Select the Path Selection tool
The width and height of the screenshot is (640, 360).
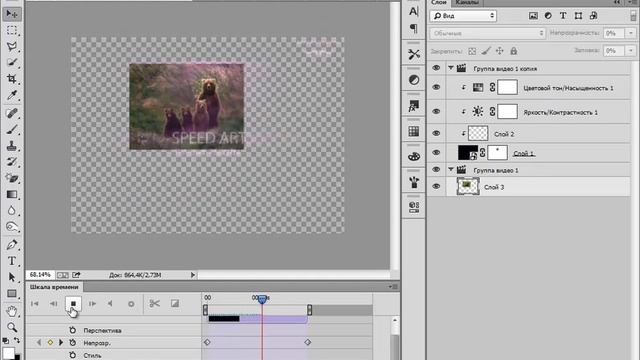pyautogui.click(x=12, y=277)
